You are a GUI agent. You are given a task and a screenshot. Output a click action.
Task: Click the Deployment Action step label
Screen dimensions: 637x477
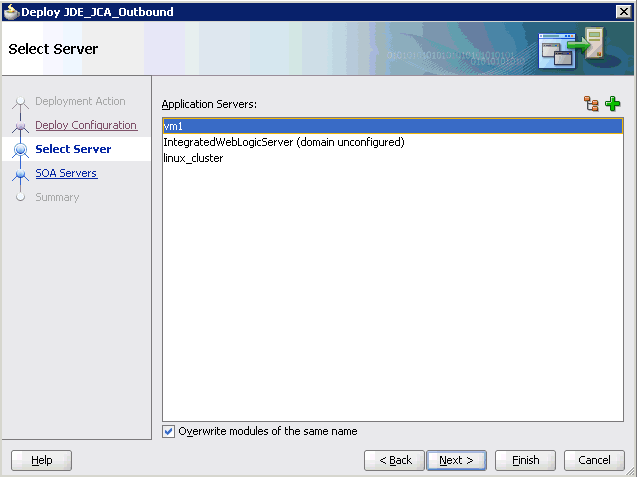coord(80,101)
